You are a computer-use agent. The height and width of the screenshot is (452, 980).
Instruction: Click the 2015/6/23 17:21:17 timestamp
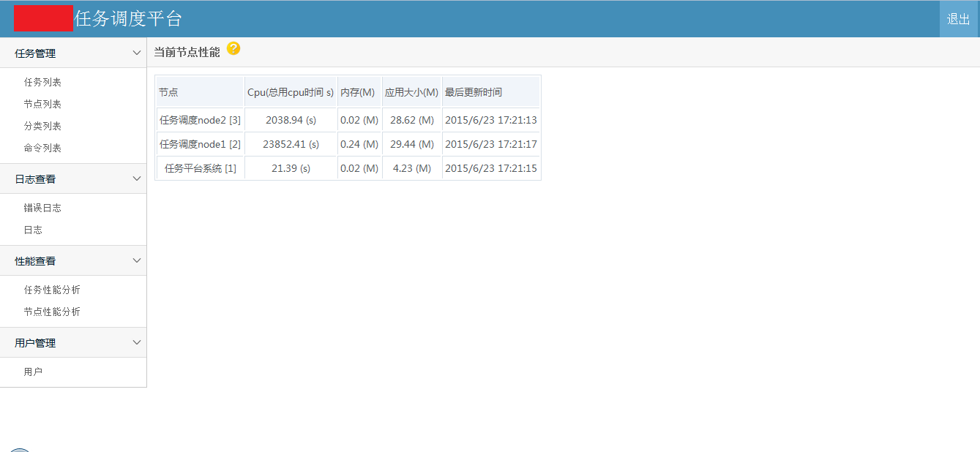[x=491, y=144]
